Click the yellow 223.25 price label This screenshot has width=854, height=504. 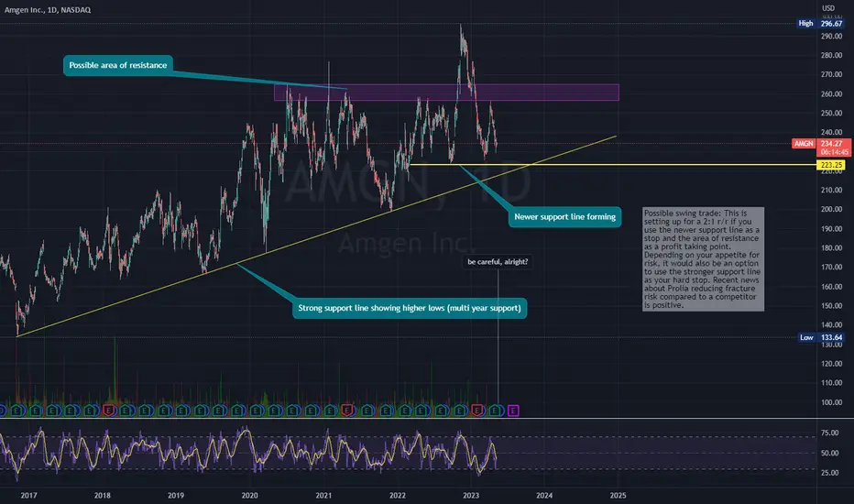(x=831, y=165)
